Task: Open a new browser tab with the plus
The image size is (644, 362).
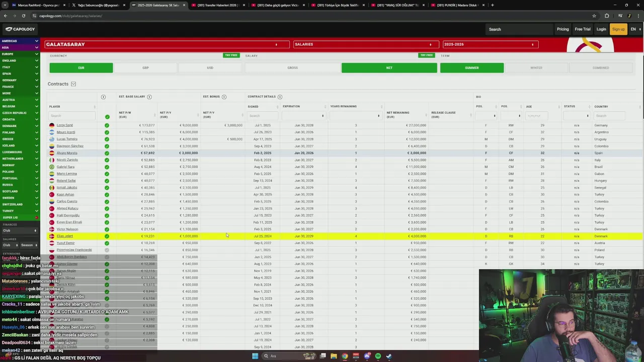Action: pyautogui.click(x=492, y=5)
